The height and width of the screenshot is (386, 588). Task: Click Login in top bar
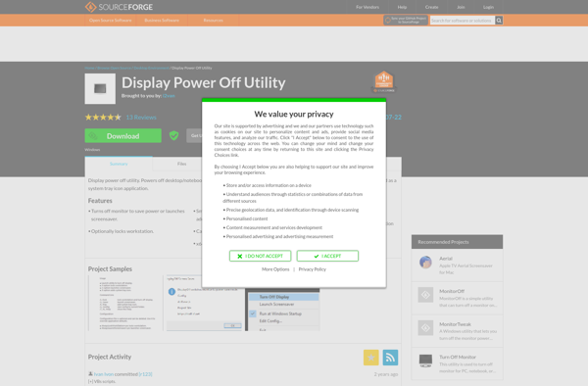pyautogui.click(x=488, y=7)
